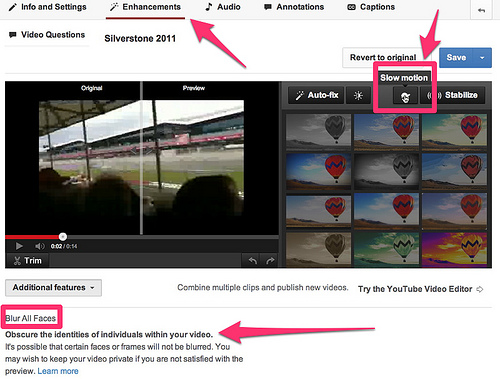
Task: Apply the green-tinted balloon filter in bottom row
Action: coord(386,250)
